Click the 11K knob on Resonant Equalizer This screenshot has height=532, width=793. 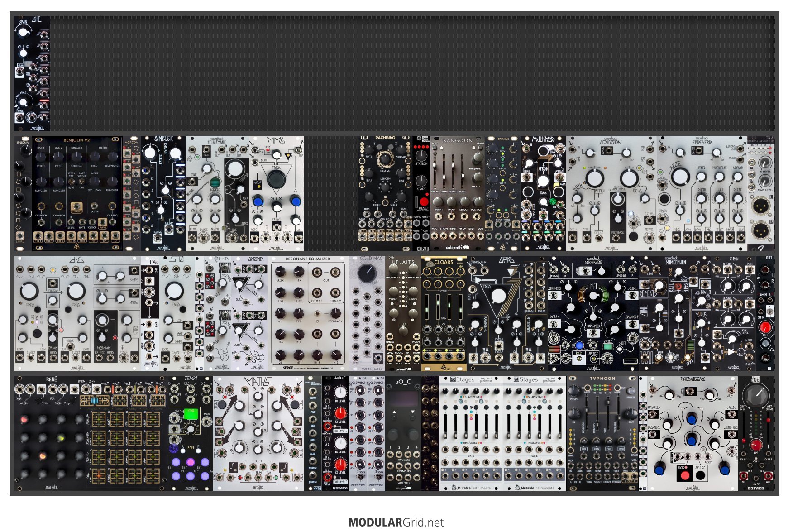click(x=299, y=271)
